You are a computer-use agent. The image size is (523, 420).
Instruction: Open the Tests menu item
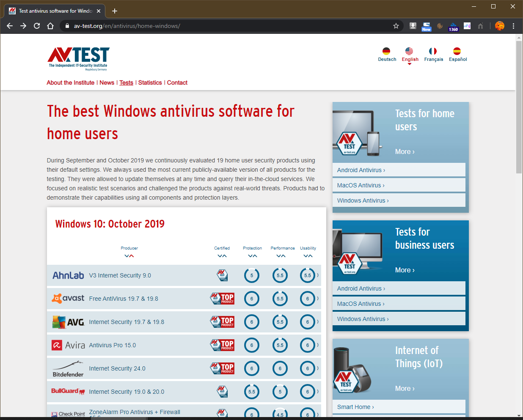point(126,83)
